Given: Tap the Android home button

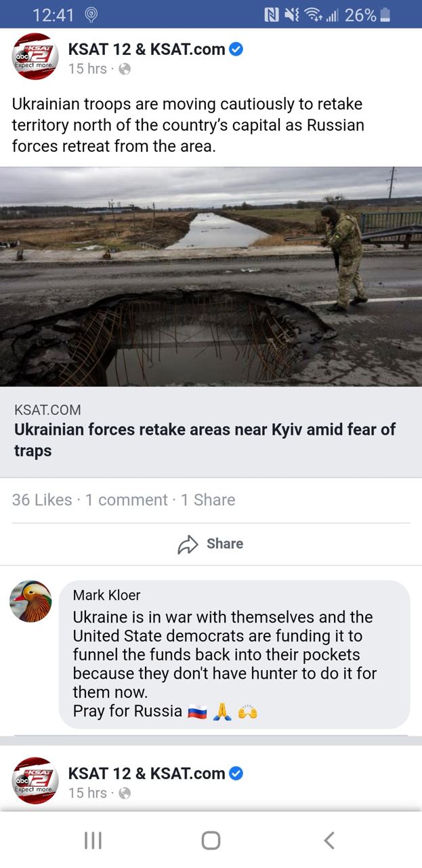Looking at the screenshot, I should [211, 840].
